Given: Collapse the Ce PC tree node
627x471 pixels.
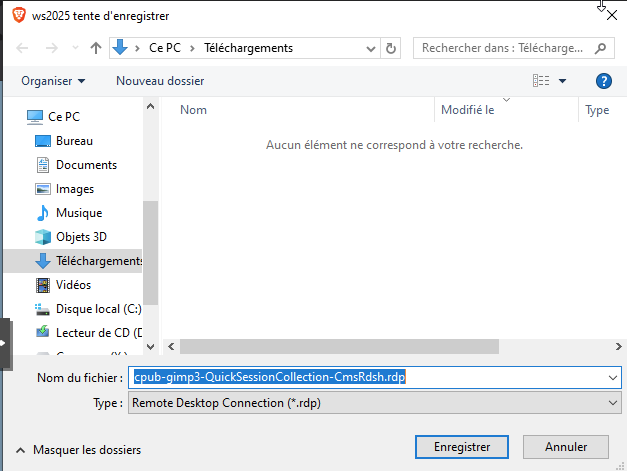Looking at the screenshot, I should point(16,117).
